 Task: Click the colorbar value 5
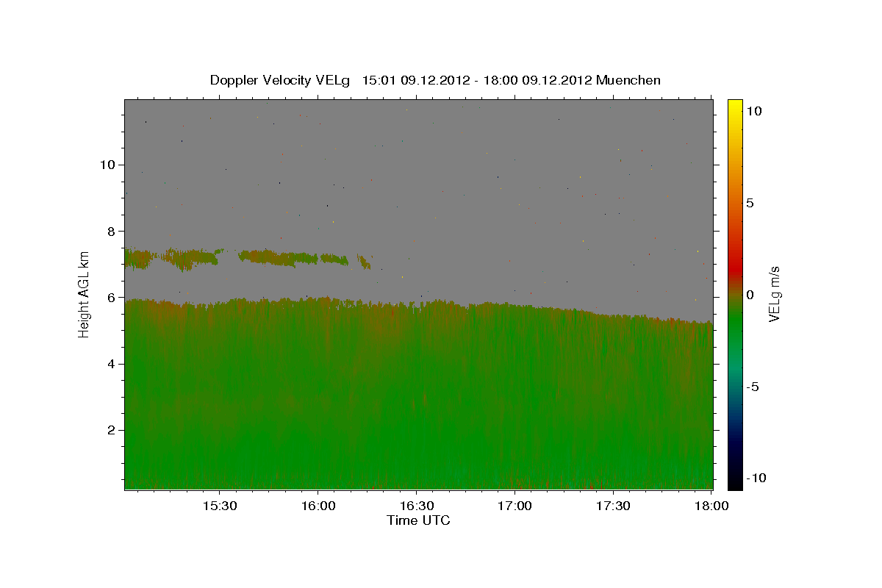coord(750,203)
